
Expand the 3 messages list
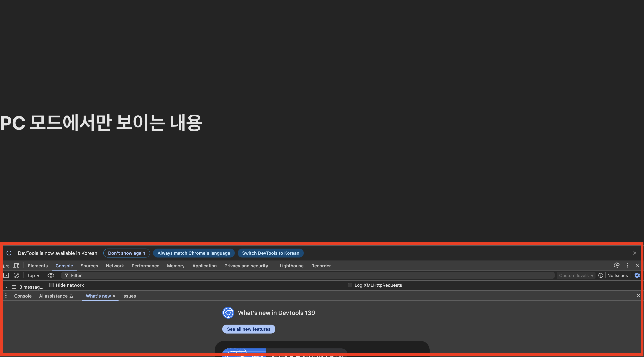[x=6, y=287]
